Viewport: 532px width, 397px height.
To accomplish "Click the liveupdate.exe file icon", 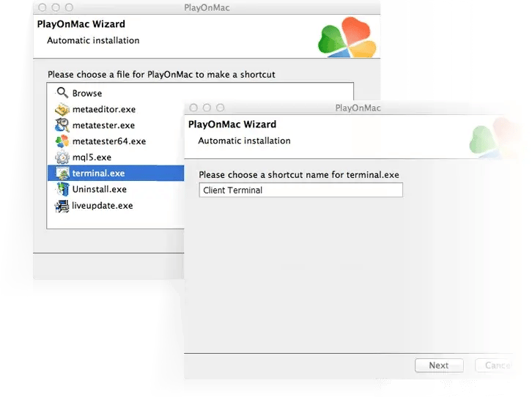I will point(62,205).
